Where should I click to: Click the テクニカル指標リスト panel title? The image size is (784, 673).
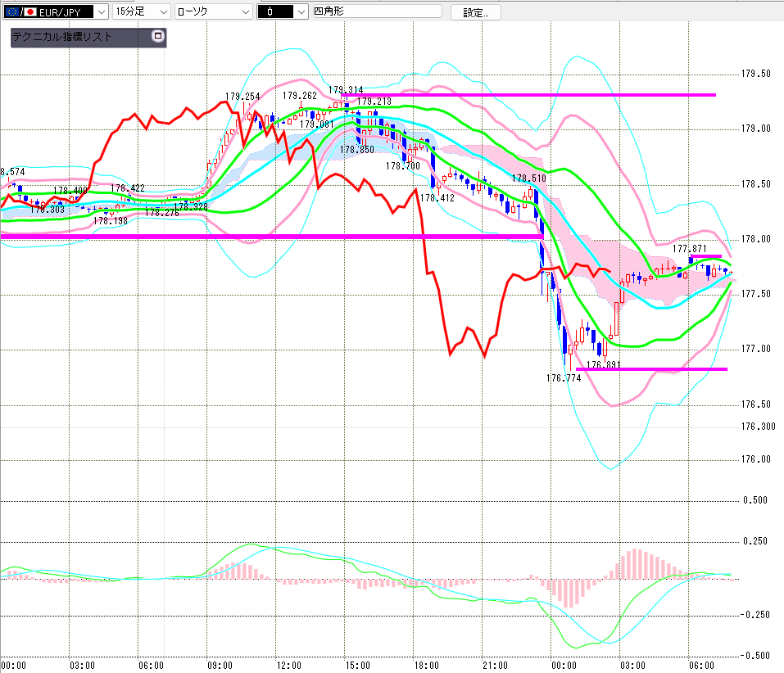pos(62,37)
